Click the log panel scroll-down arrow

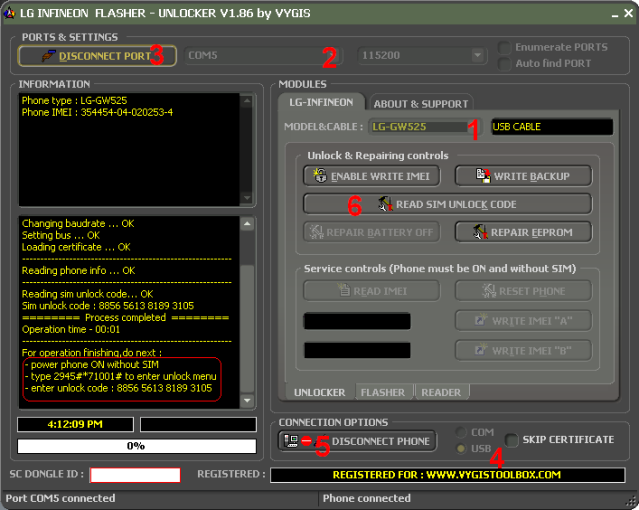[x=247, y=400]
